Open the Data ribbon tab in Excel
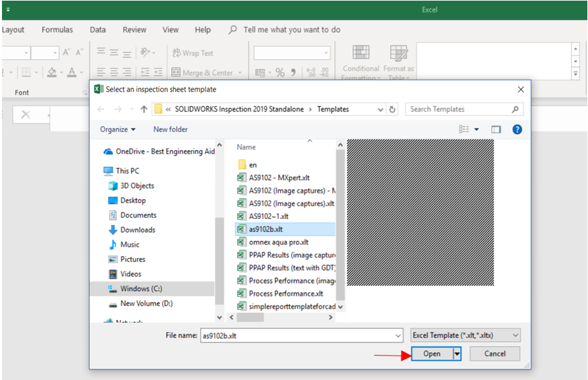This screenshot has height=380, width=588. (98, 30)
